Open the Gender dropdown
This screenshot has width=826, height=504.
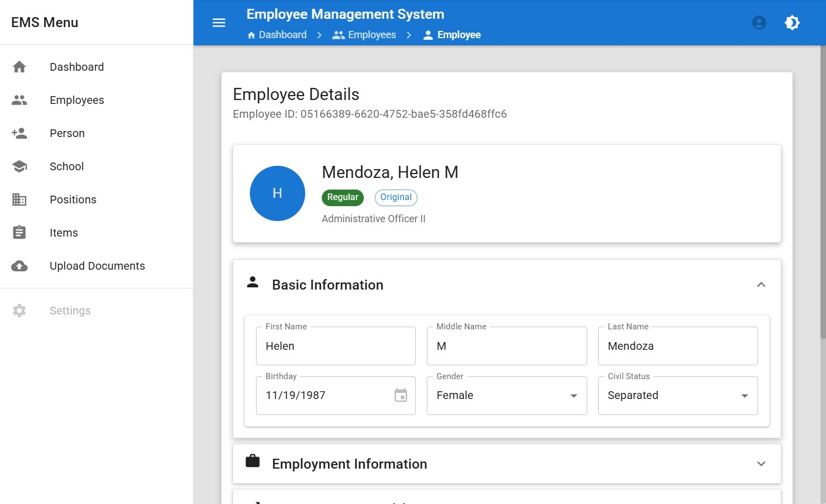click(506, 396)
